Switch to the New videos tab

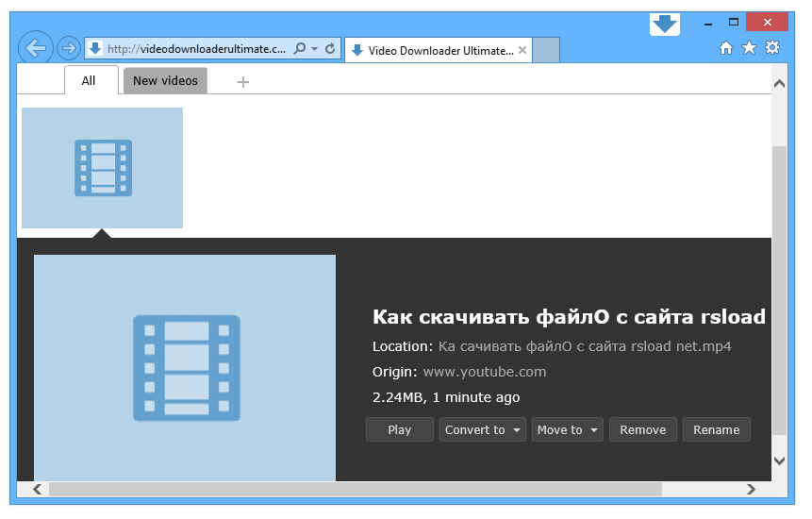point(165,81)
